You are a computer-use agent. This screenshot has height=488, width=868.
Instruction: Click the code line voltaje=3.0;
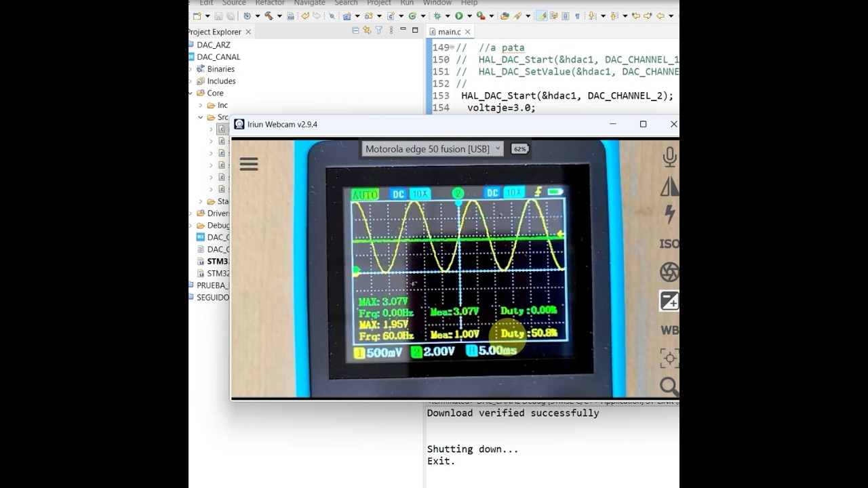pos(501,108)
